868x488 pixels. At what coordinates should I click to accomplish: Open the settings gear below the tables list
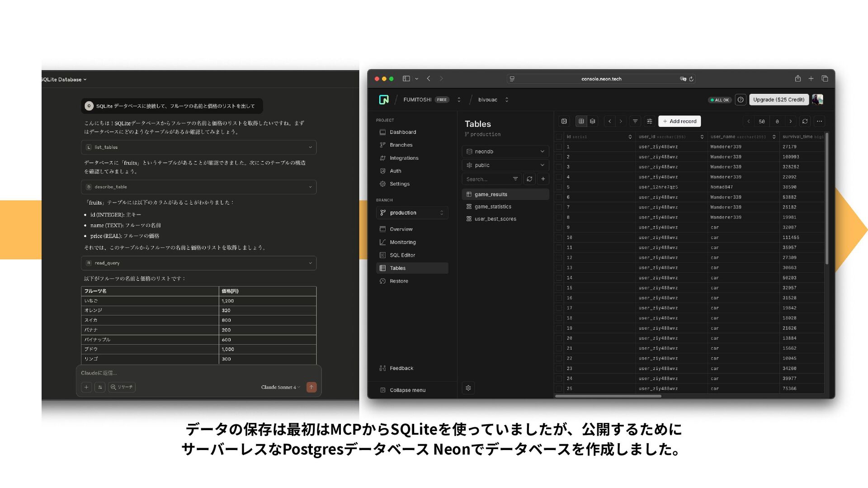tap(468, 388)
